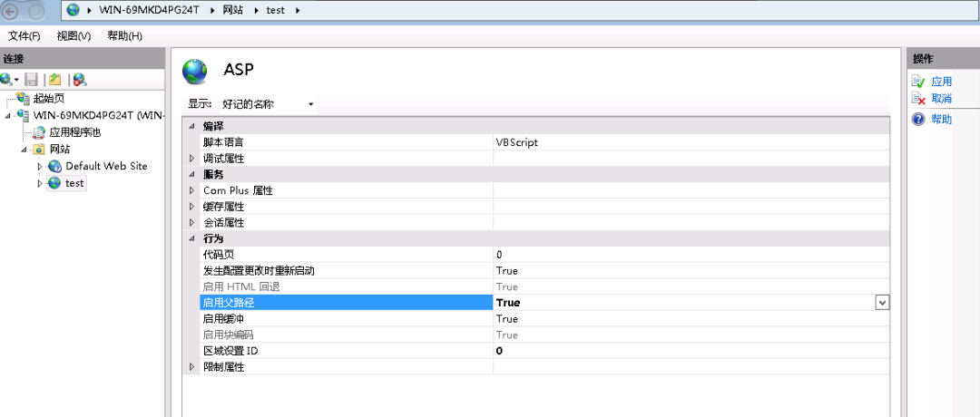Select the Default Web Site node
This screenshot has width=980, height=417.
(106, 166)
